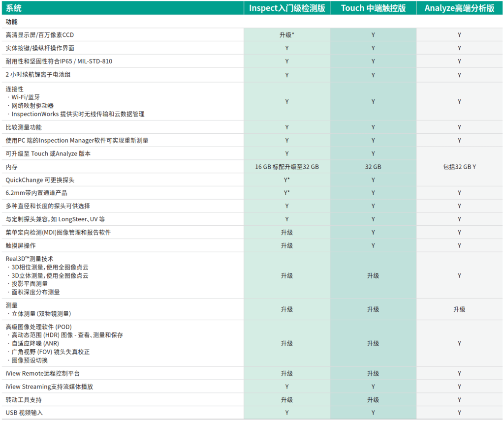Image resolution: width=504 pixels, height=421 pixels.
Task: Select the Touch 中端触控版 column header
Action: click(373, 8)
